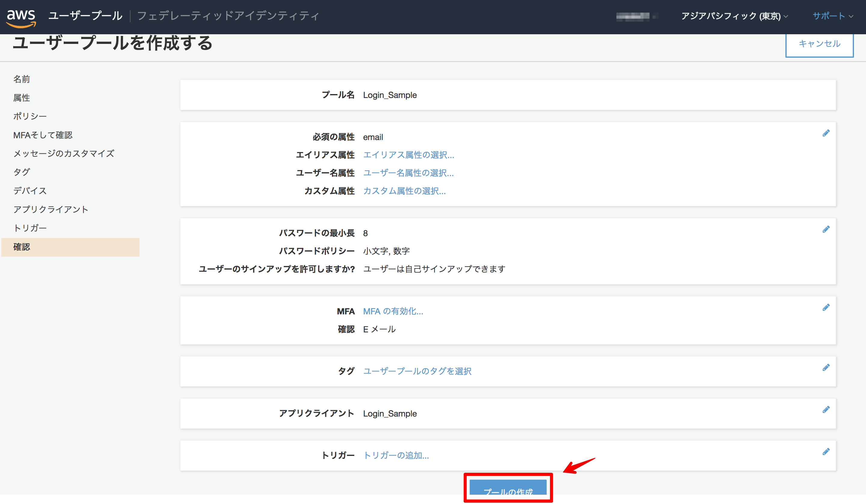Viewport: 866px width, 504px height.
Task: Select 名前 step in sidebar
Action: (x=22, y=79)
